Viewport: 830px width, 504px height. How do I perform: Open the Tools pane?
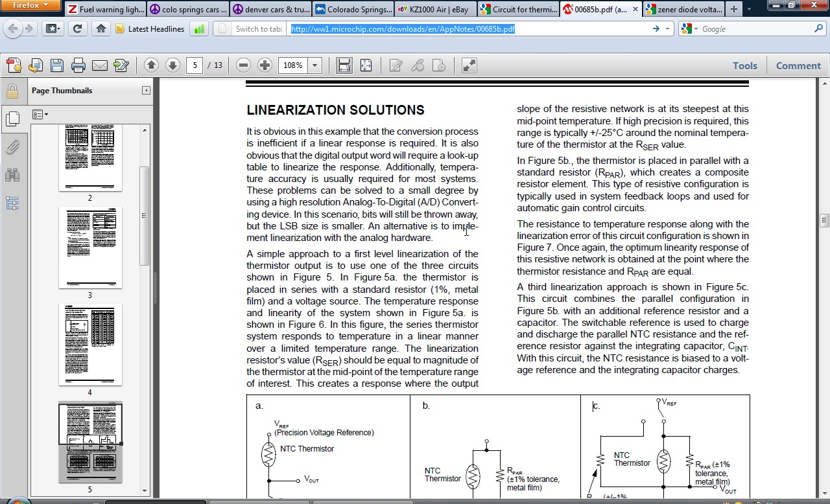[745, 65]
